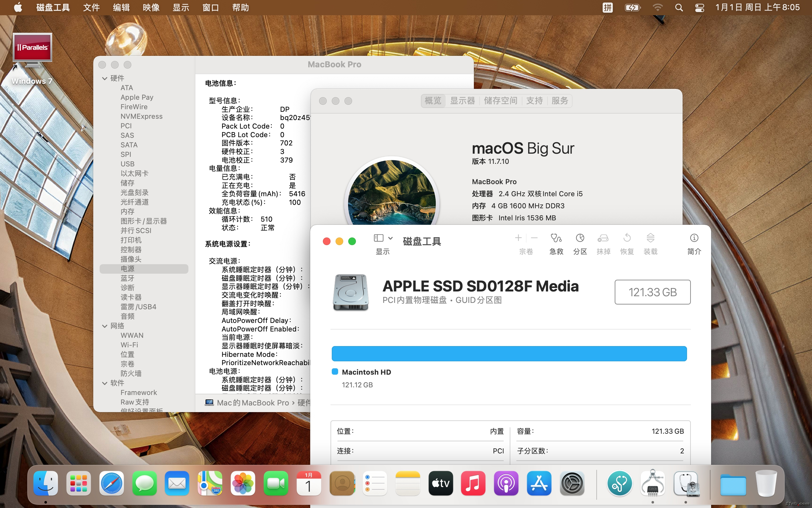Collapse the 硬件 section in System Information
Screen dimensions: 812x508
105,78
